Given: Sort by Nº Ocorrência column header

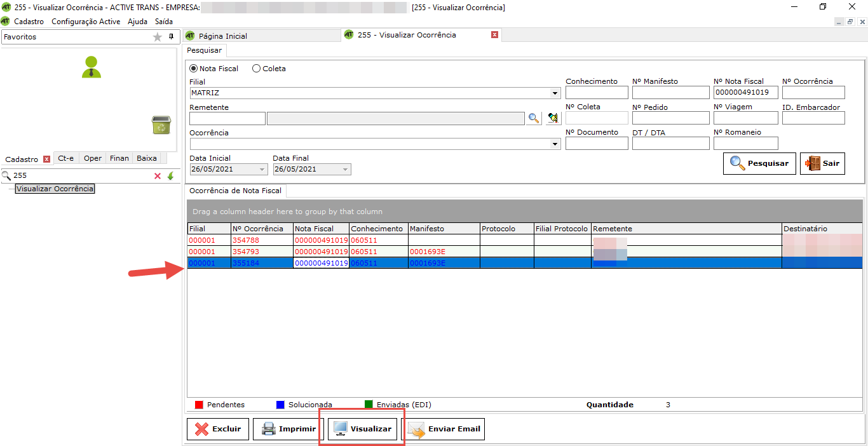Looking at the screenshot, I should [262, 229].
